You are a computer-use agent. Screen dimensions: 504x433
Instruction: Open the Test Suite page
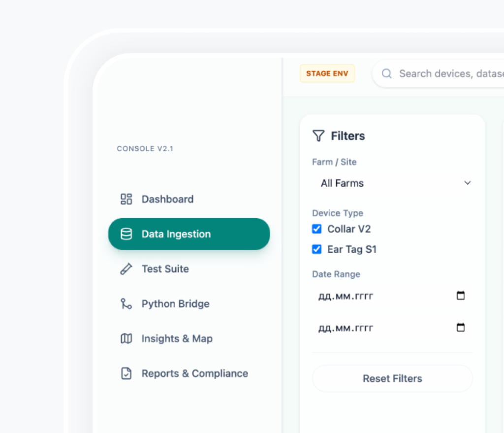(x=165, y=269)
